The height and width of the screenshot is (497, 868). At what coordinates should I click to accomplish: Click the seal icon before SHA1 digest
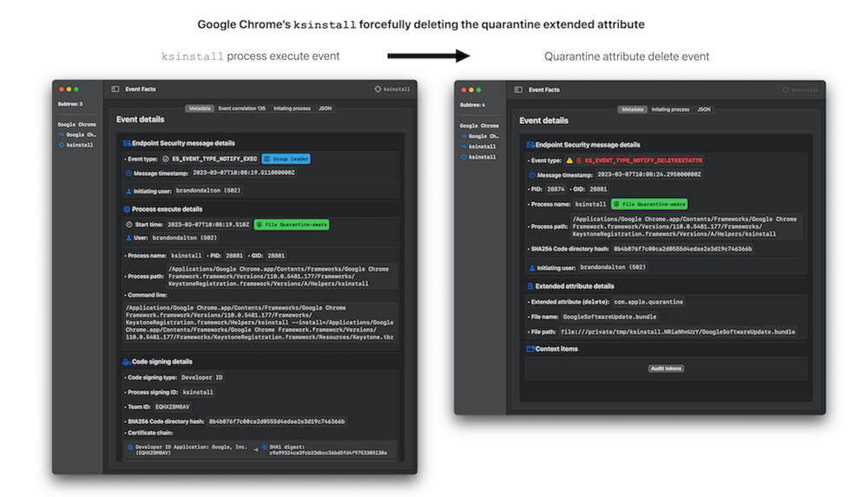coord(265,447)
